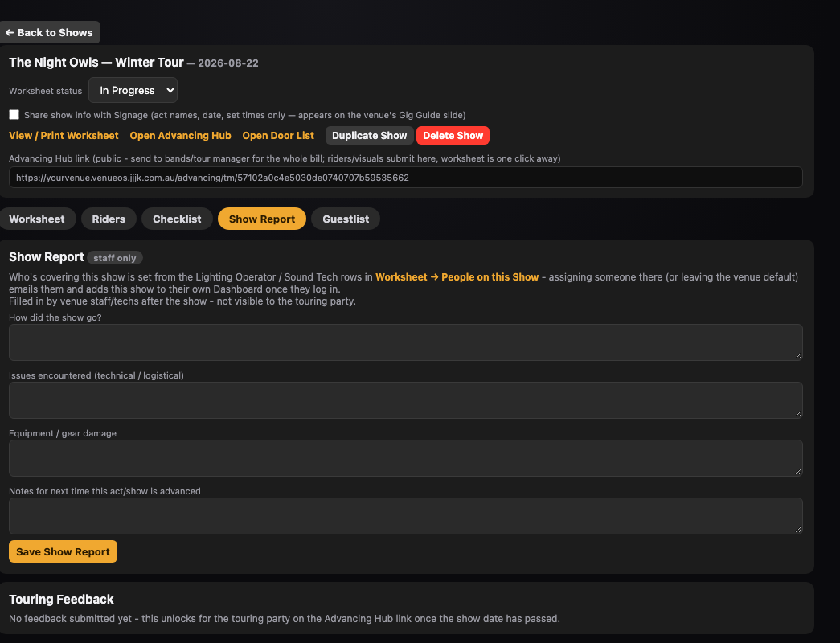Focus the Equipment / gear damage text area
Viewport: 840px width, 643px height.
(406, 458)
